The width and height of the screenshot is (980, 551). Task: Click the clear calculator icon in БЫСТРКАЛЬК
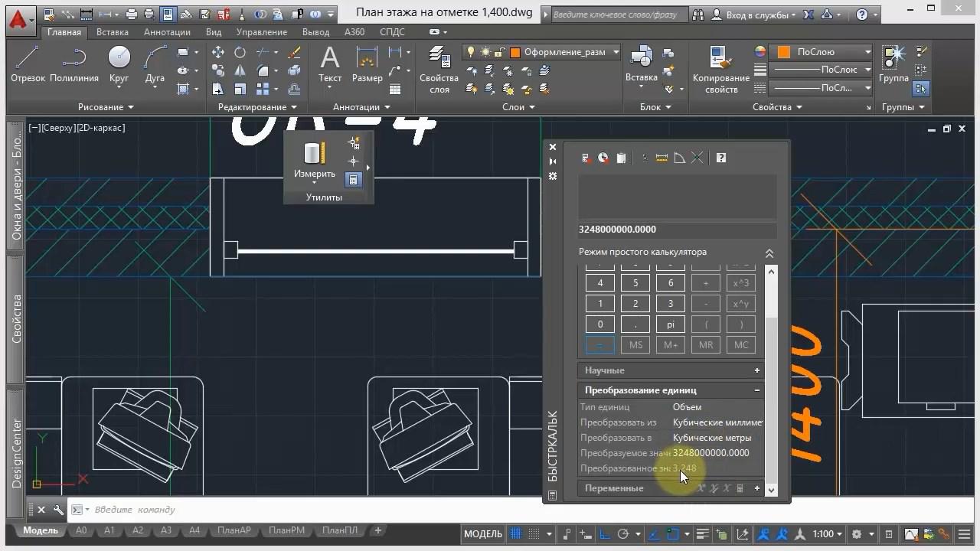click(586, 158)
